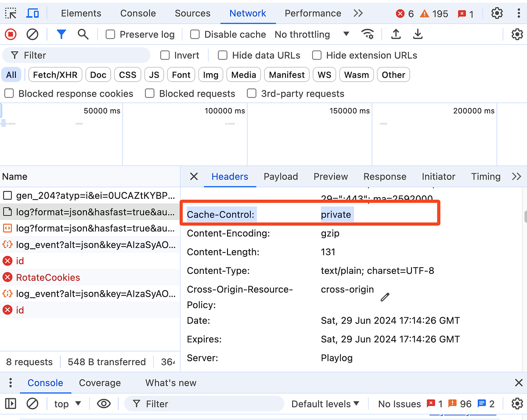The image size is (527, 420).
Task: Import HAR file via upload icon
Action: [x=396, y=34]
